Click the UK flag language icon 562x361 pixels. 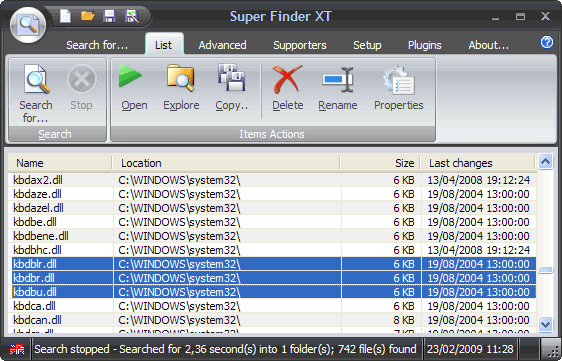coord(17,349)
